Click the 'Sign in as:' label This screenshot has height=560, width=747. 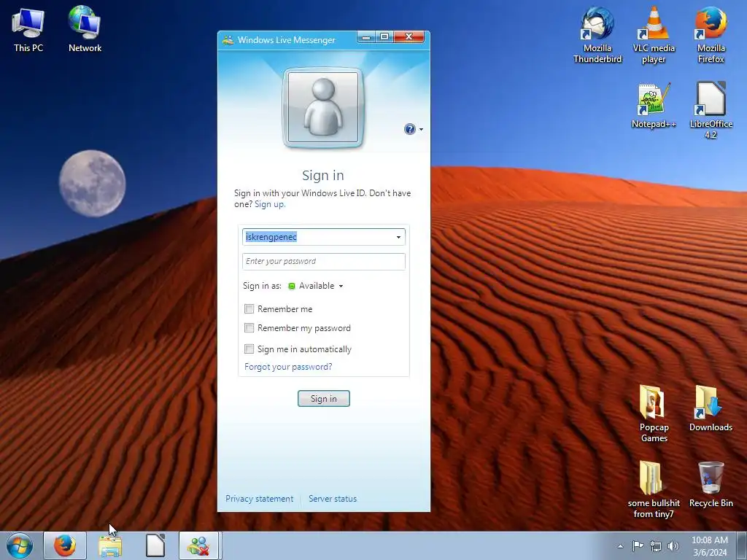262,286
